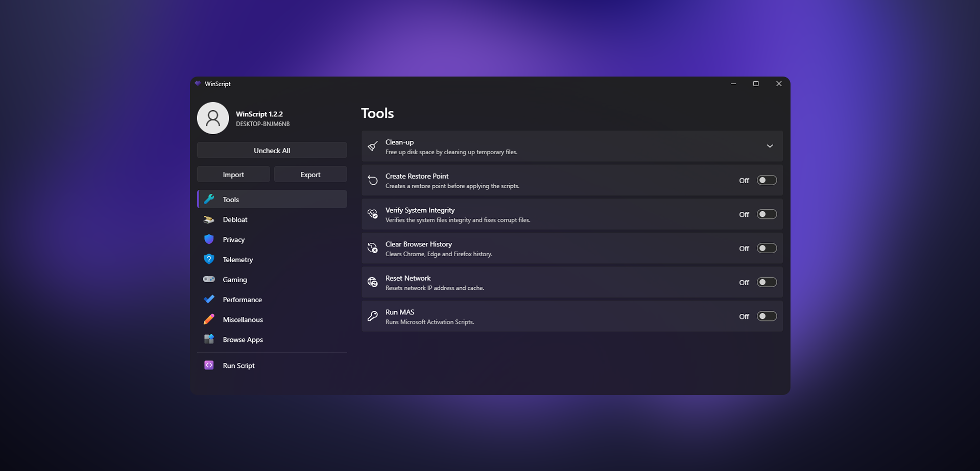
Task: Toggle the Reset Network switch
Action: tap(767, 282)
